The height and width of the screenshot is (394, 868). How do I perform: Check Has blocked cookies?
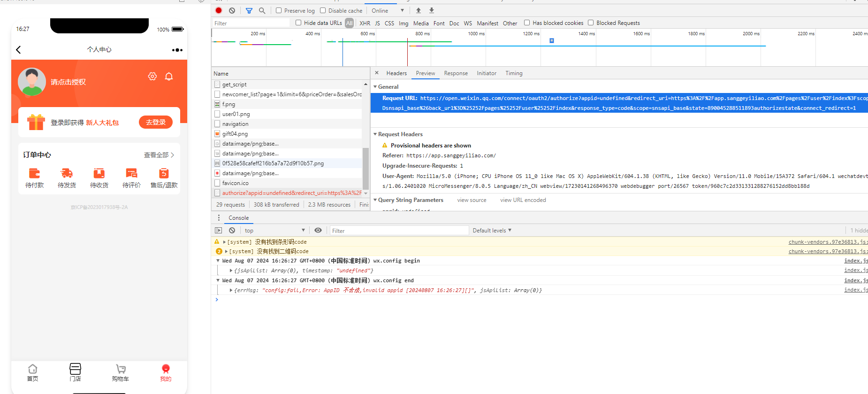tap(527, 23)
